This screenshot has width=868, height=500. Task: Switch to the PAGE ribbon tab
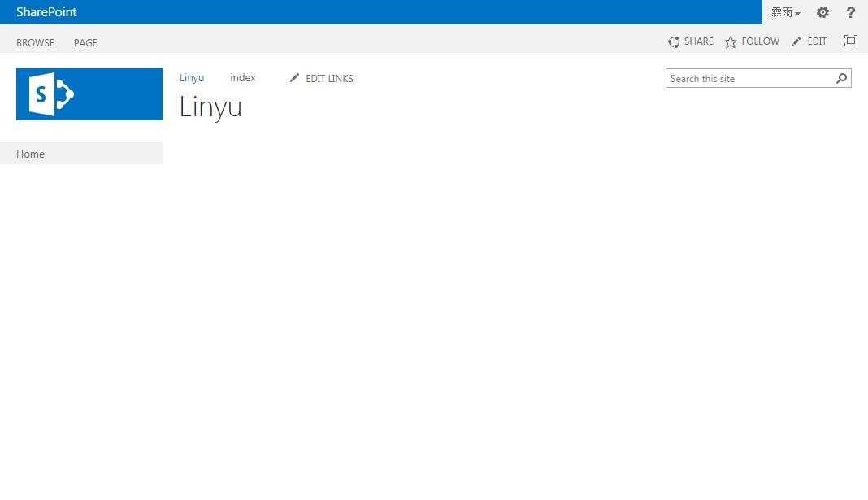(85, 42)
